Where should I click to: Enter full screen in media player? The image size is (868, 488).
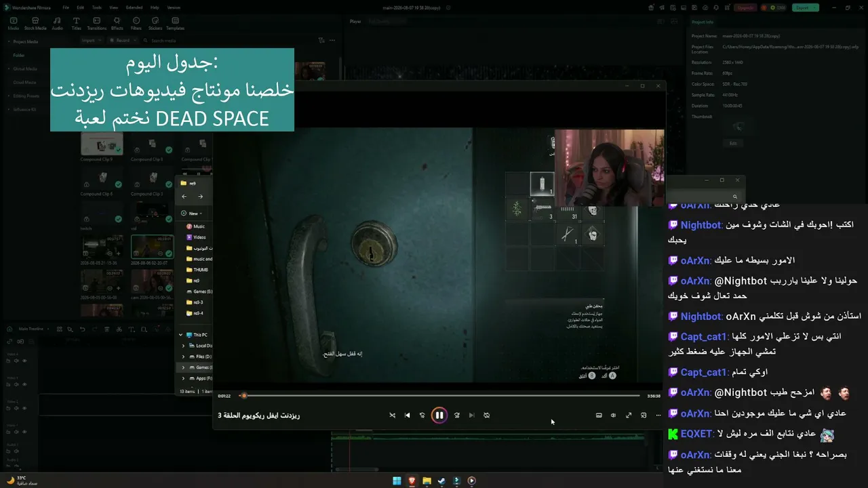(629, 415)
